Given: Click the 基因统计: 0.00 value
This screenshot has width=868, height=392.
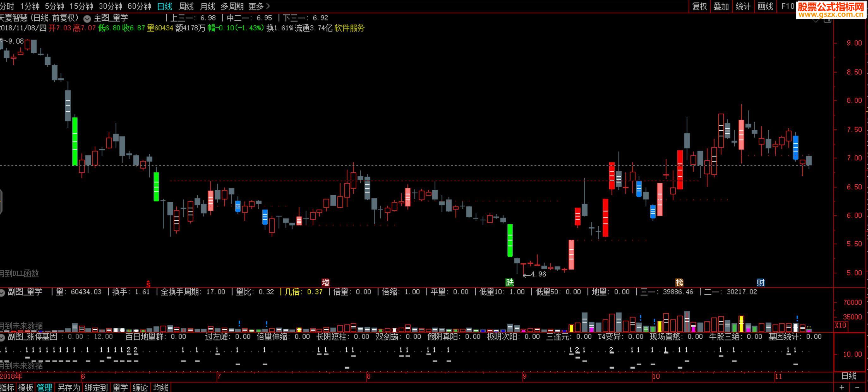Looking at the screenshot, I should click(795, 337).
